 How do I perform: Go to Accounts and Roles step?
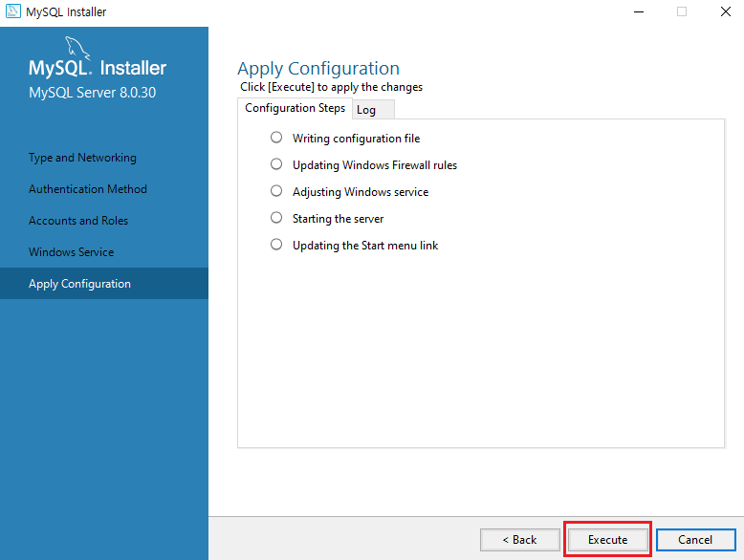coord(78,221)
